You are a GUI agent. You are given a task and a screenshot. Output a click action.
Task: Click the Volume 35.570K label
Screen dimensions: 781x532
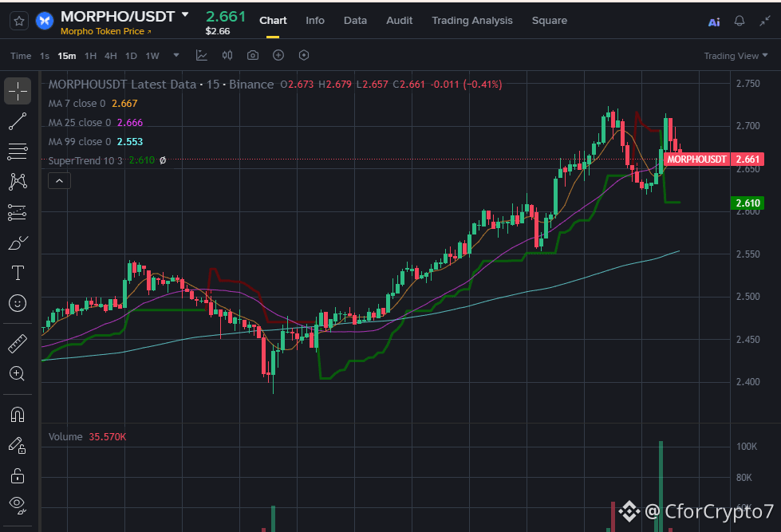coord(87,437)
